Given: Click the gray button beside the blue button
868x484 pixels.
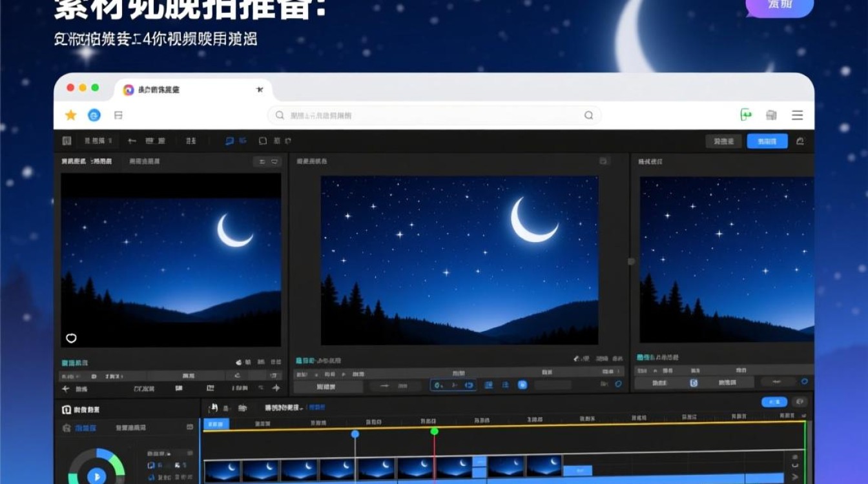Looking at the screenshot, I should click(x=723, y=141).
